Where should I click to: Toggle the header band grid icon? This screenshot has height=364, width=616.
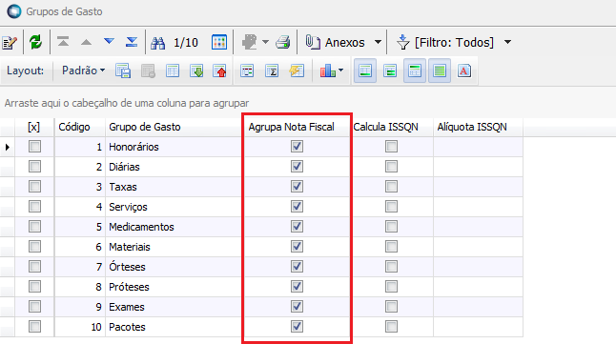(415, 71)
